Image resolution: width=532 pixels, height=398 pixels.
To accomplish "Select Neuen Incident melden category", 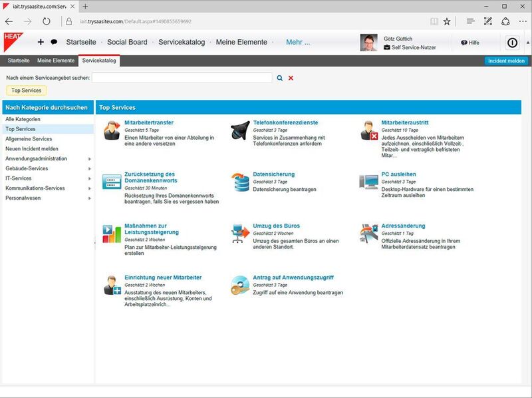I will click(47, 148).
